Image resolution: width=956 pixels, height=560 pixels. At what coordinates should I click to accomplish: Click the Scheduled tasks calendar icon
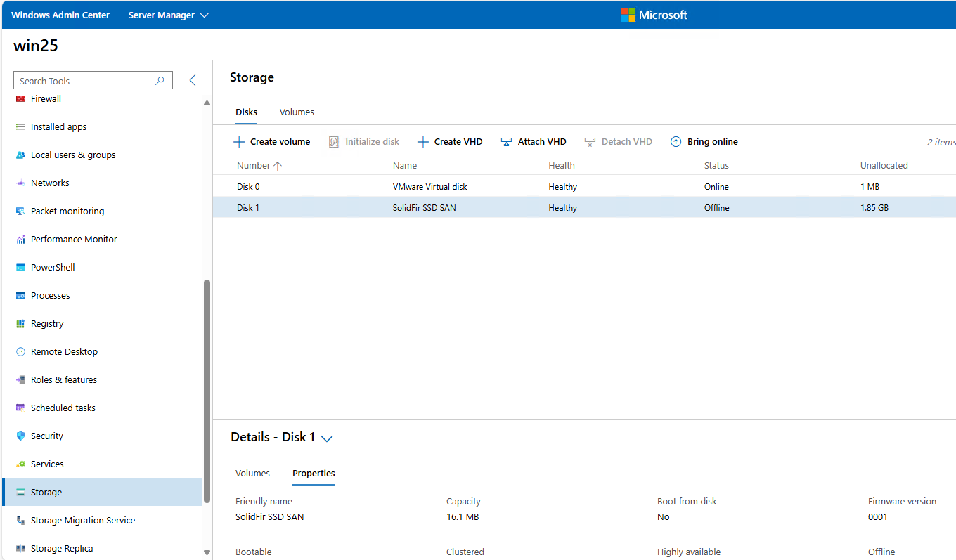point(20,408)
